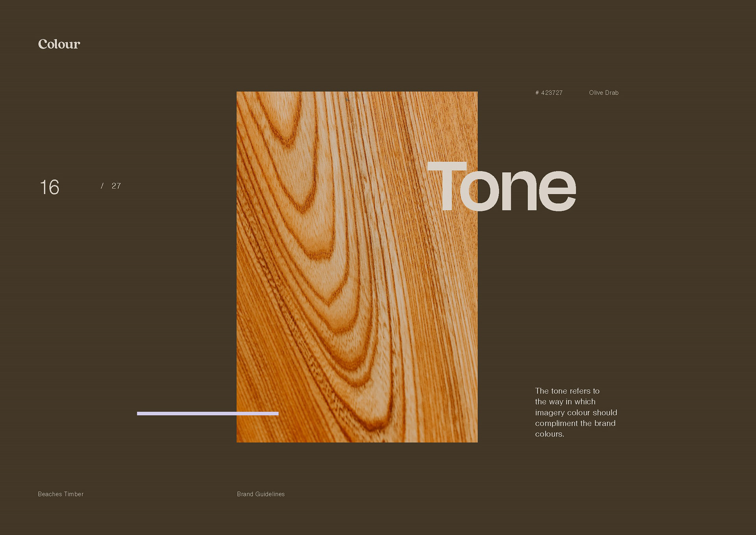
Task: Click the final letter e in Tone
Action: 557,191
